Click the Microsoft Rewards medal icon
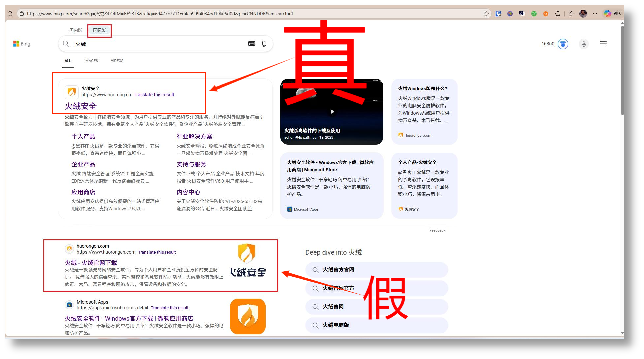 click(x=562, y=43)
